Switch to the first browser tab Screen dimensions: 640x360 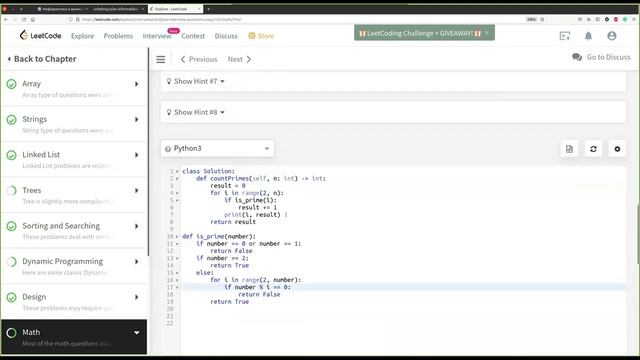tap(62, 9)
